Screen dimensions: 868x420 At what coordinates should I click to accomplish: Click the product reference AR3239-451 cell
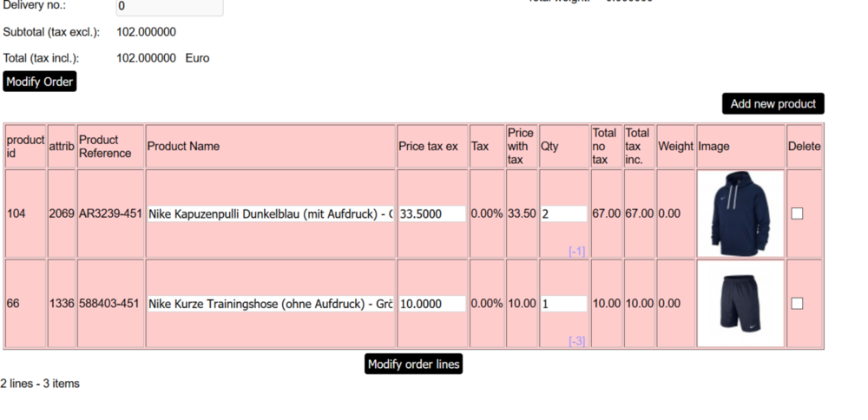tap(110, 213)
